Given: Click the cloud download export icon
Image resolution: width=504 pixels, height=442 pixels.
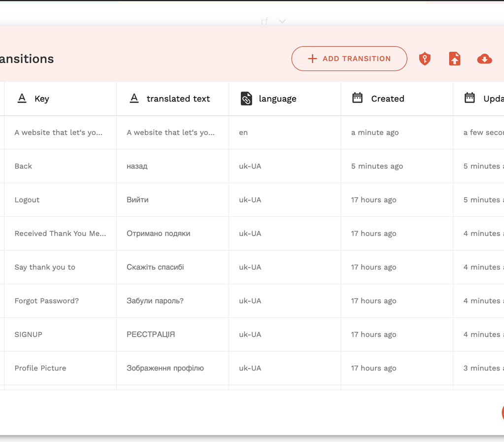Looking at the screenshot, I should tap(484, 59).
